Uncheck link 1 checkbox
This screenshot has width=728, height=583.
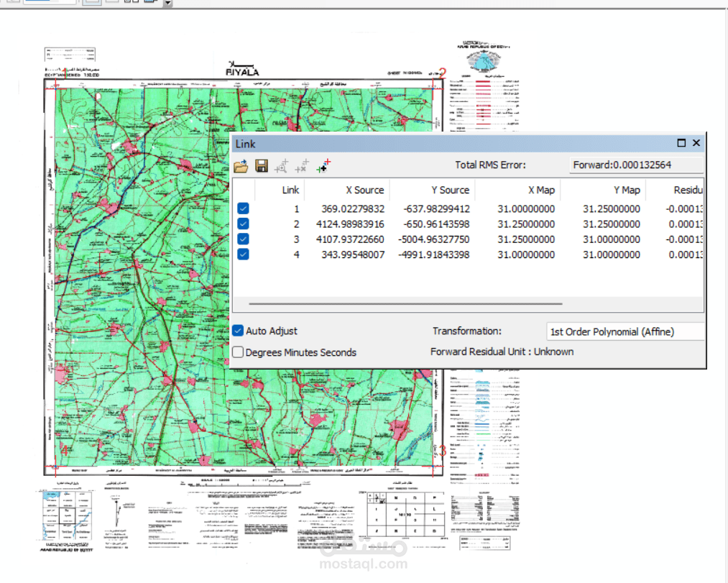243,208
